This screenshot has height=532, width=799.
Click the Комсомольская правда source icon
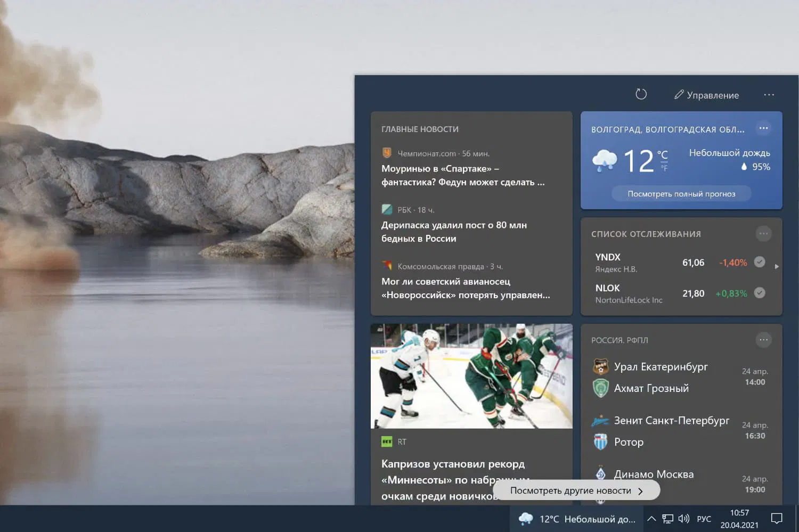[x=387, y=266]
